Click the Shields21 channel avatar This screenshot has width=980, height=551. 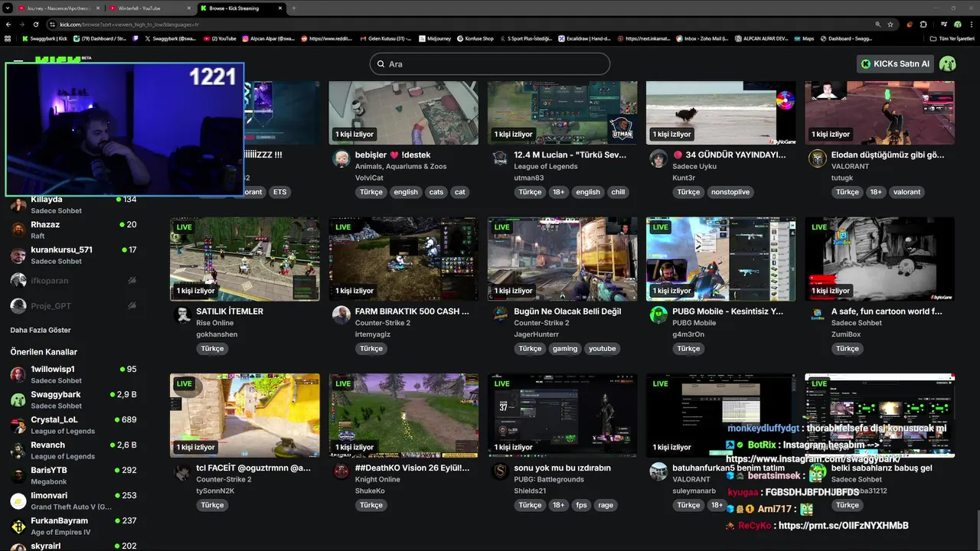point(500,471)
